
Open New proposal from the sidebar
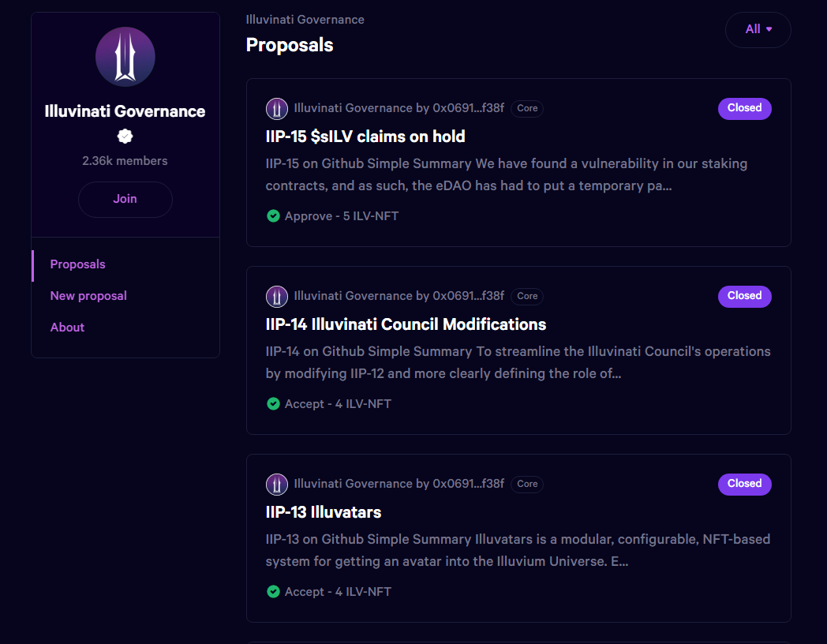pyautogui.click(x=88, y=296)
